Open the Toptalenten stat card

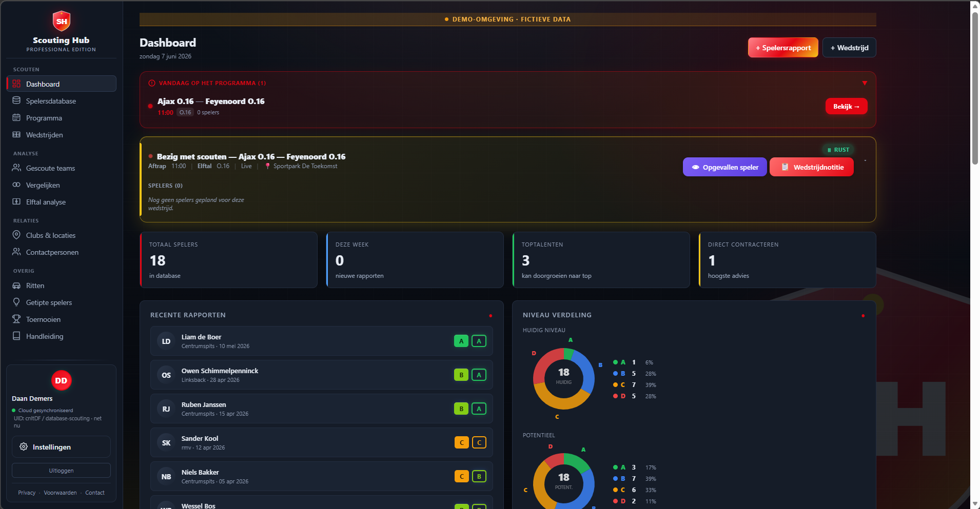pos(601,260)
